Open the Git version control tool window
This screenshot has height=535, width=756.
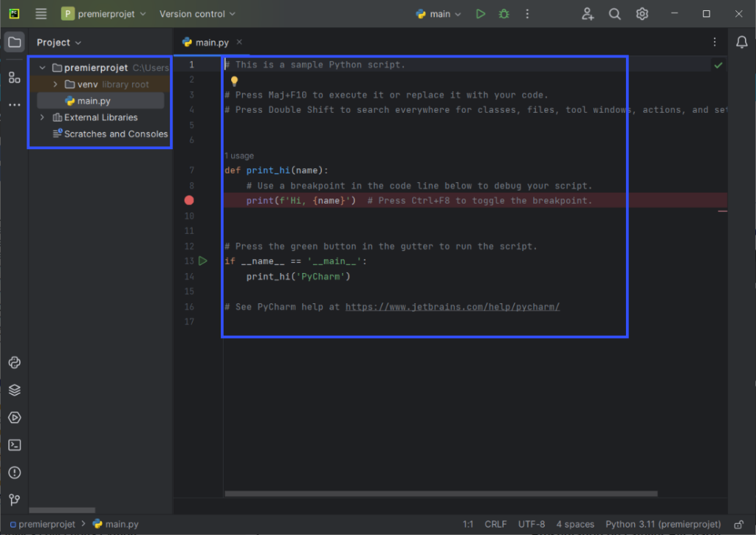tap(14, 500)
